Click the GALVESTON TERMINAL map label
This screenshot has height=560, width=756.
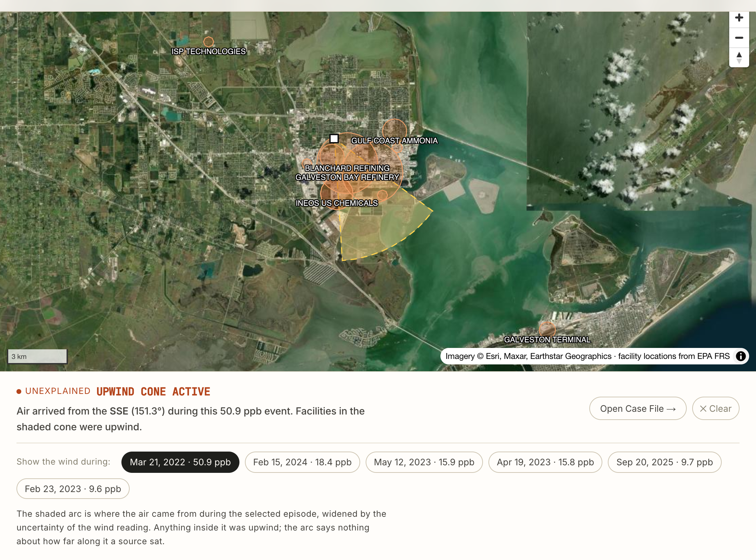click(x=547, y=340)
